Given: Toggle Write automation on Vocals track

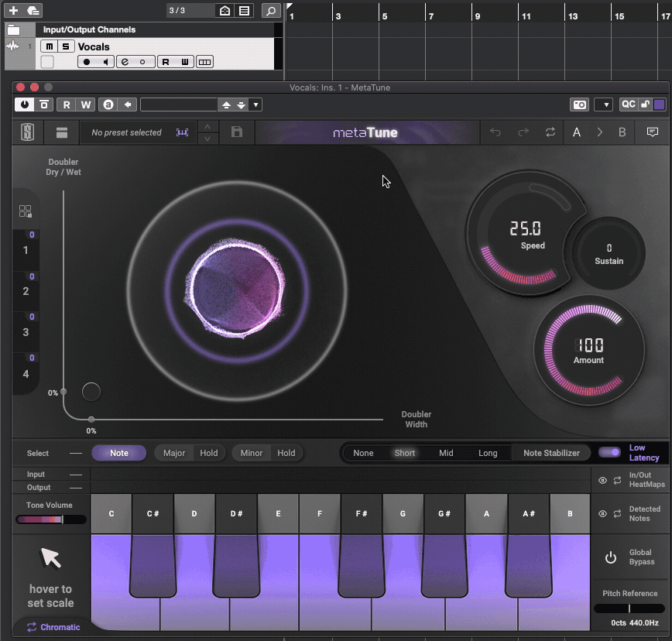Looking at the screenshot, I should point(185,62).
